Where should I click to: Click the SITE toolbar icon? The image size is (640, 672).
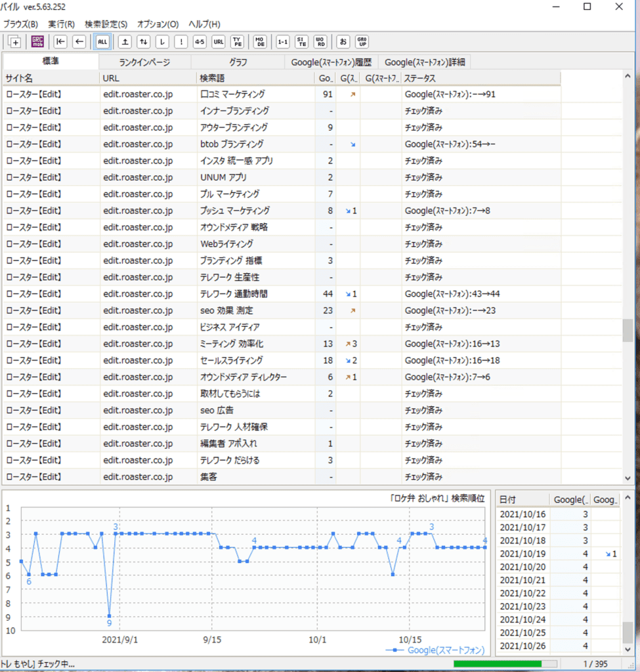click(x=301, y=41)
